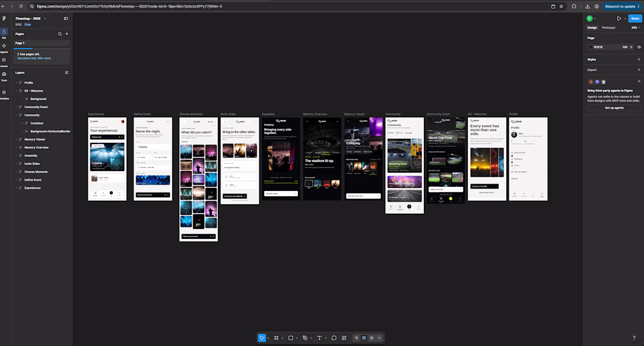Select the Assembly layer

click(x=31, y=156)
